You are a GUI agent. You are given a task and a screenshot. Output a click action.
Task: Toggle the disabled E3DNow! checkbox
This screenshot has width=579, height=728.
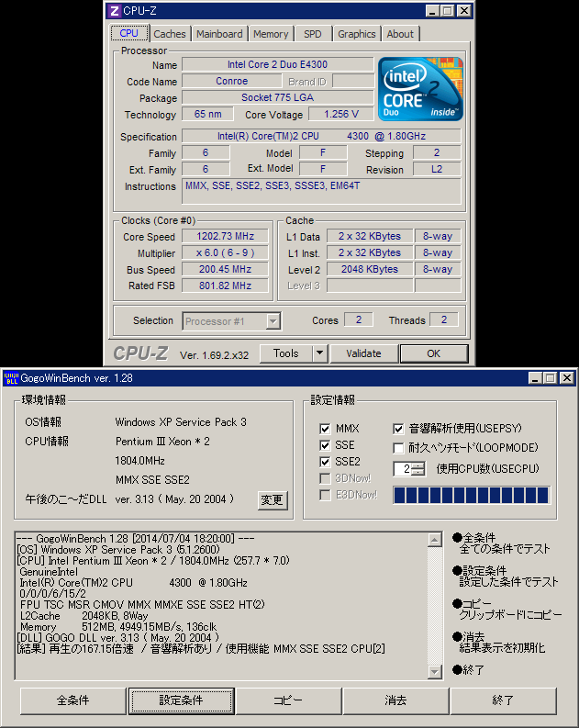325,495
